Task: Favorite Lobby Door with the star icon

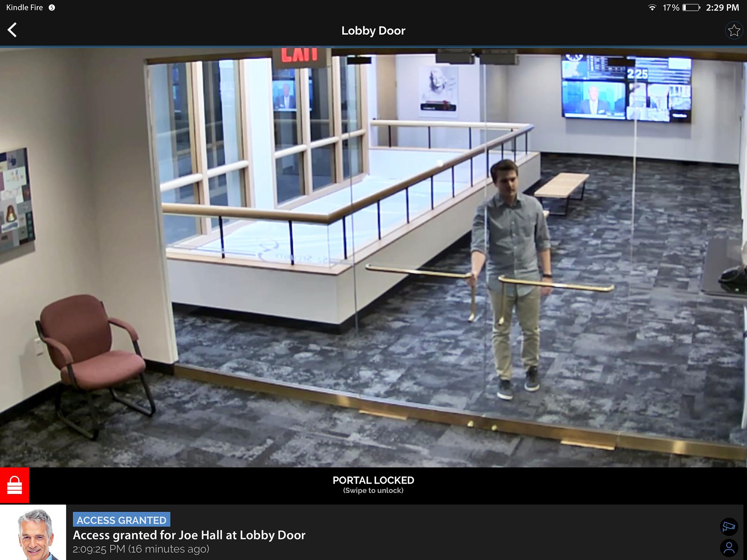Action: [x=734, y=31]
